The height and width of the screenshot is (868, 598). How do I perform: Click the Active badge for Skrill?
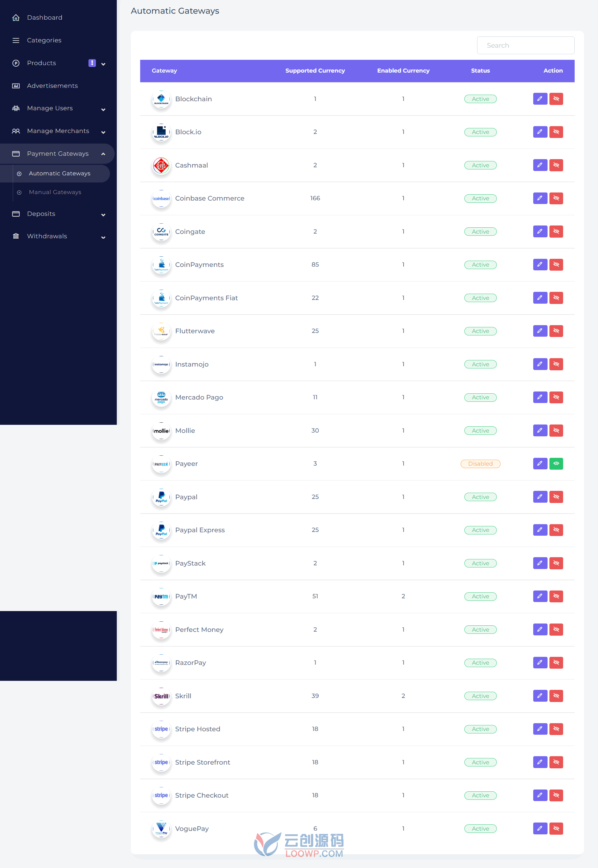click(480, 696)
